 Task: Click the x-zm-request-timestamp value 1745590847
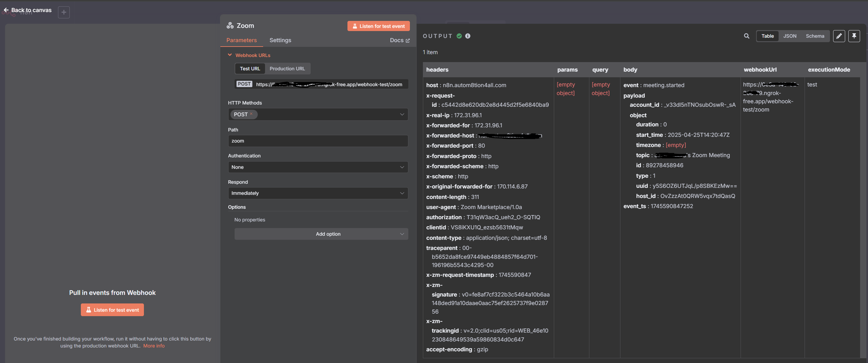point(515,275)
